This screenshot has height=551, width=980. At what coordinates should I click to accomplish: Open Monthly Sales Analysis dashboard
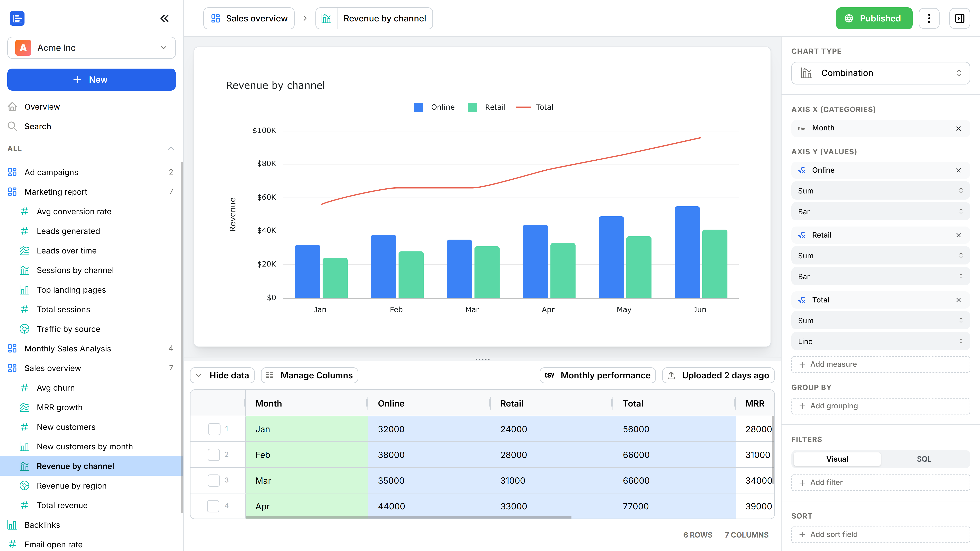(x=91, y=349)
